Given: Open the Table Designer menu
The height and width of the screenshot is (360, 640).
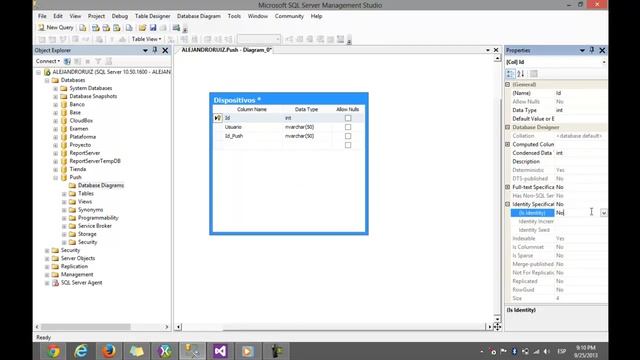Looking at the screenshot, I should [152, 16].
